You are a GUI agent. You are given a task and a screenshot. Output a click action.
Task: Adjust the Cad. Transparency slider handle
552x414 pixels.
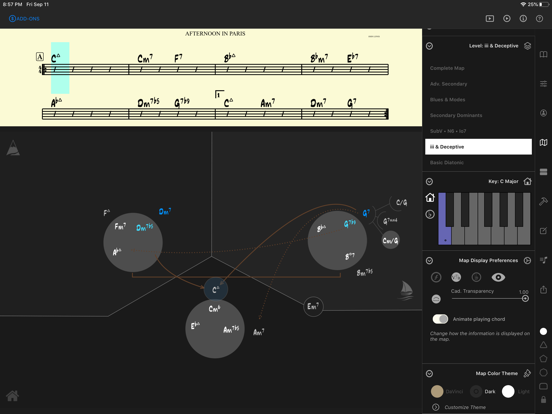pos(525,299)
